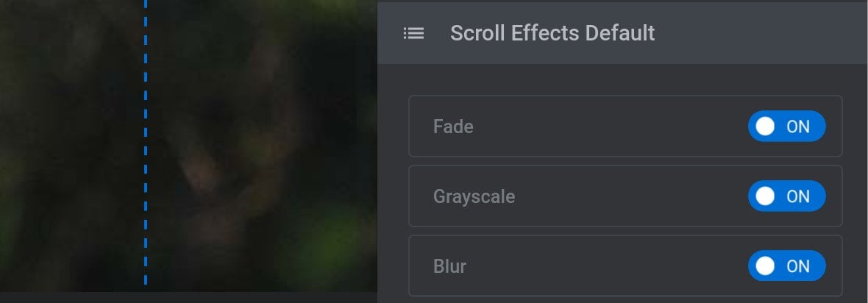Screen dimensions: 868x303
Task: Click the list icon beside Scroll Effects Default
Action: coord(413,33)
